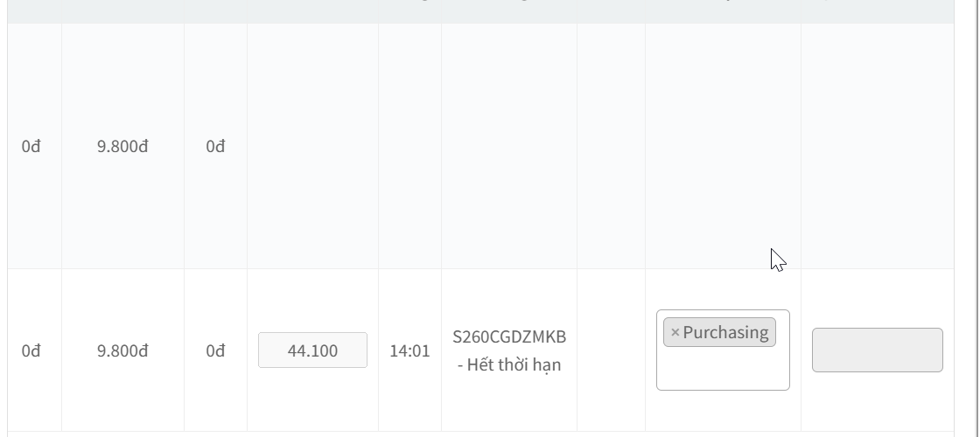Click the empty gray field beside the Purchasing box
980x437 pixels.
(877, 350)
